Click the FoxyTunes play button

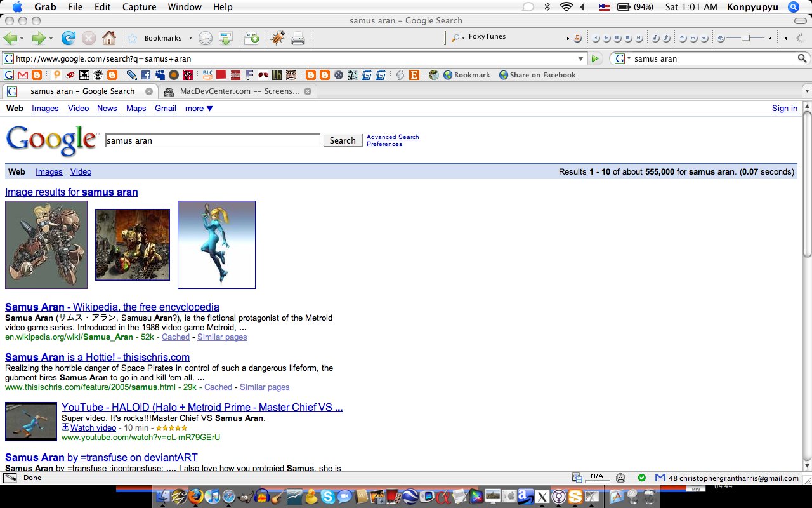(607, 39)
